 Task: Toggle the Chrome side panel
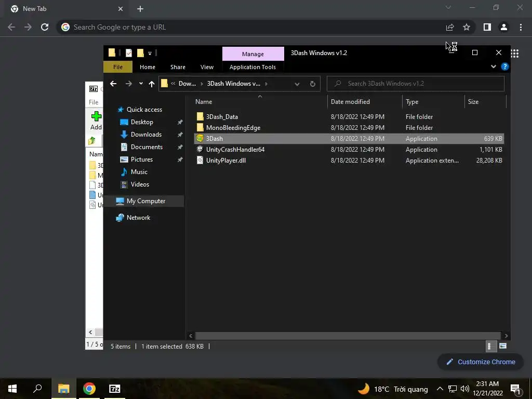click(487, 27)
